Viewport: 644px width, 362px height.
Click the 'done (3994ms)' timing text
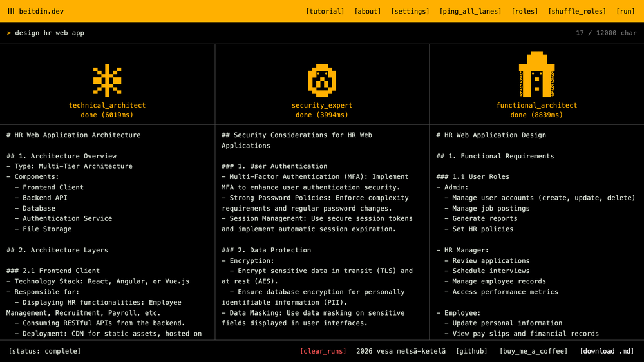point(322,115)
